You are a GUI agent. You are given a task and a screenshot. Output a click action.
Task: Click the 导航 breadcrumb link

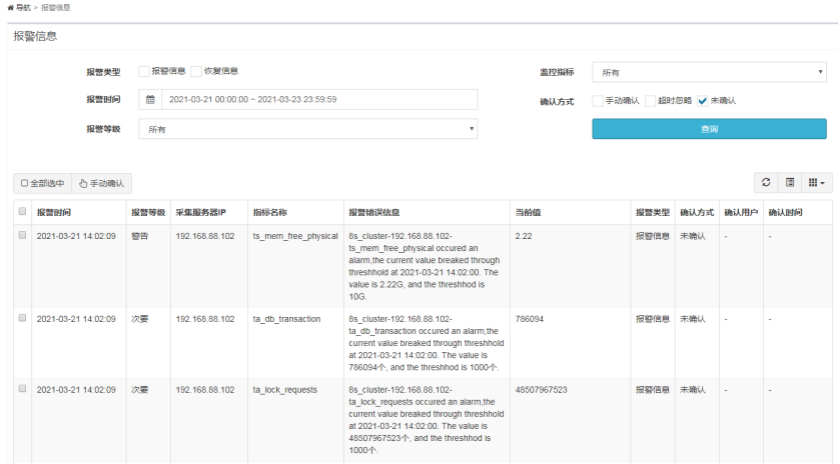point(23,8)
